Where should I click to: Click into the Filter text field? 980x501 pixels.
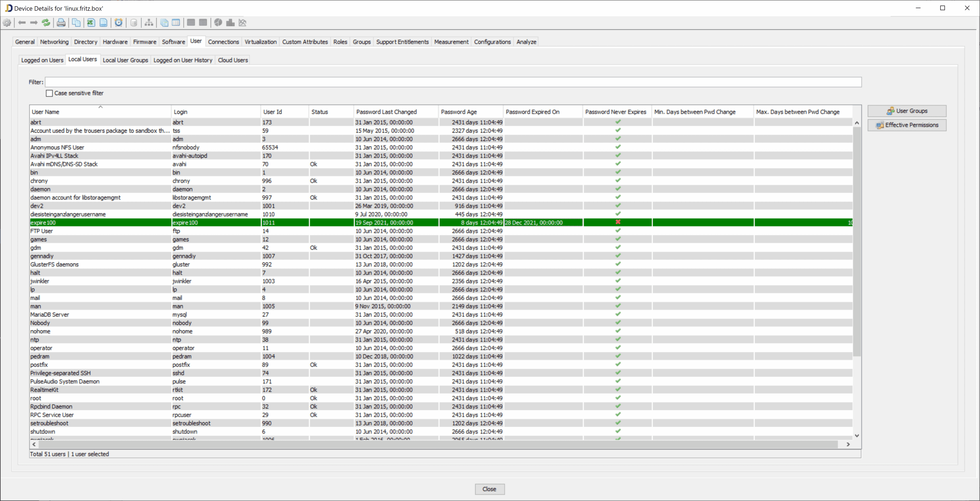click(x=453, y=82)
